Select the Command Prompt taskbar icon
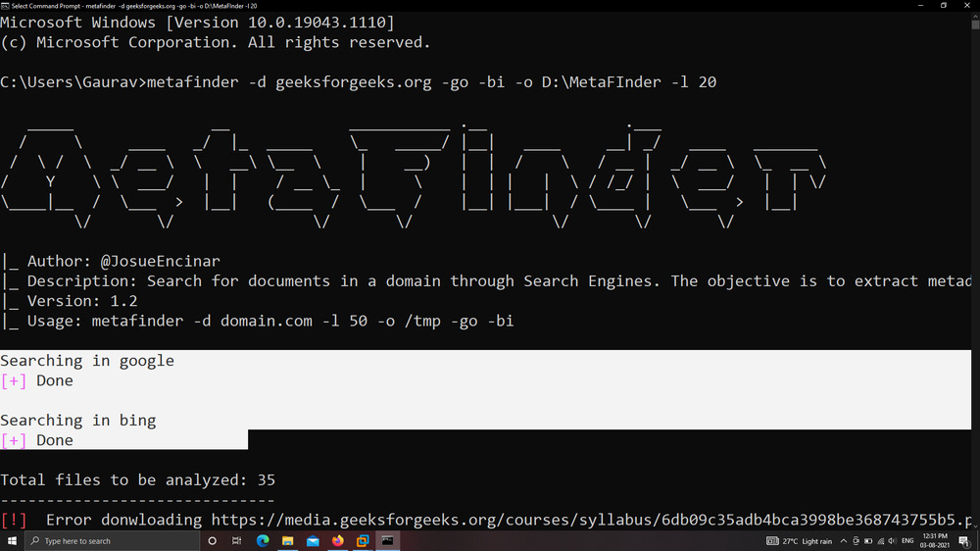This screenshot has width=980, height=551. tap(387, 541)
